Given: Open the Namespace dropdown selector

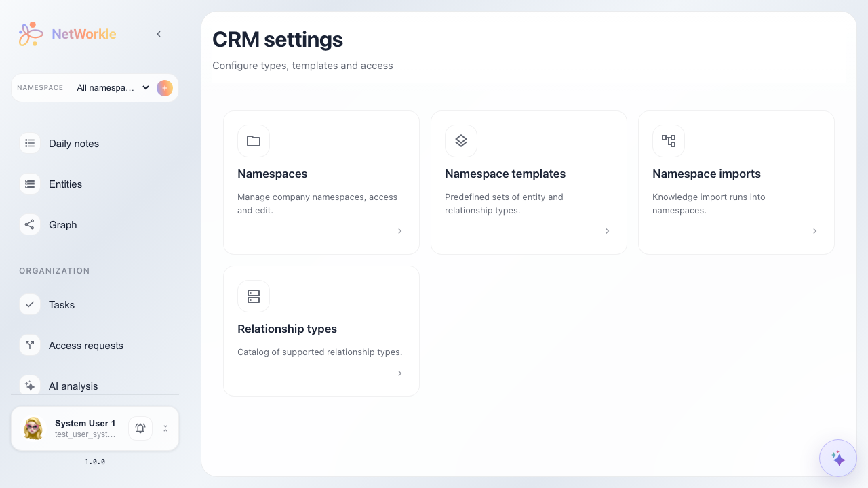Looking at the screenshot, I should pyautogui.click(x=113, y=88).
